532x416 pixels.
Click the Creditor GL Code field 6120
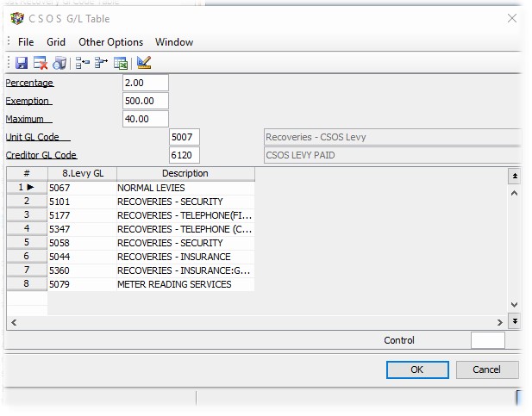click(185, 155)
